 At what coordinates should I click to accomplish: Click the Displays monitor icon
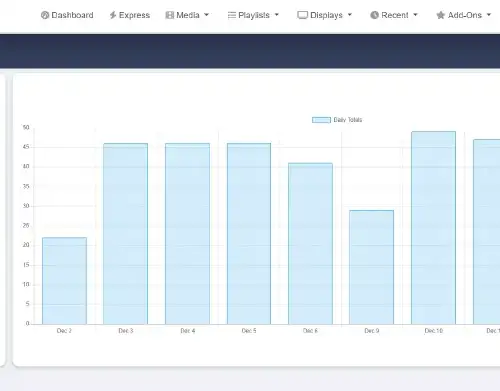302,15
